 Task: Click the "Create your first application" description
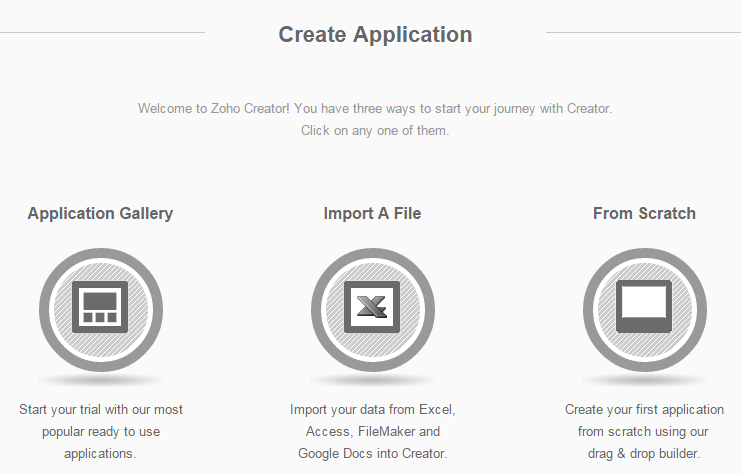coord(644,410)
